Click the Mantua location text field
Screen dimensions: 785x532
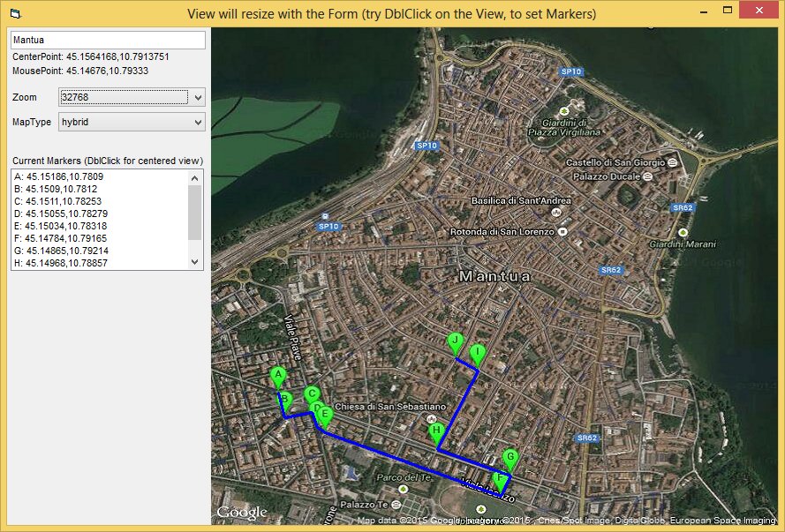click(107, 40)
